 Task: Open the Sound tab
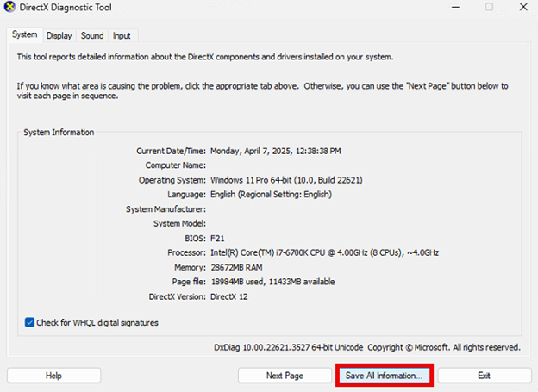click(x=92, y=35)
